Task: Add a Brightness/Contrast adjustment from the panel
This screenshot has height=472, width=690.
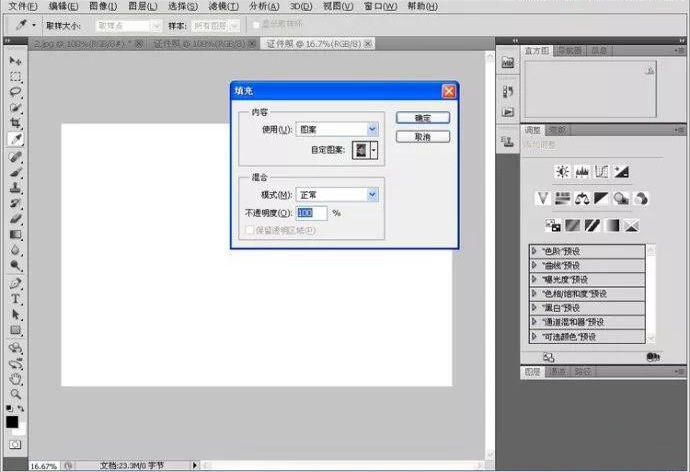Action: pos(562,172)
